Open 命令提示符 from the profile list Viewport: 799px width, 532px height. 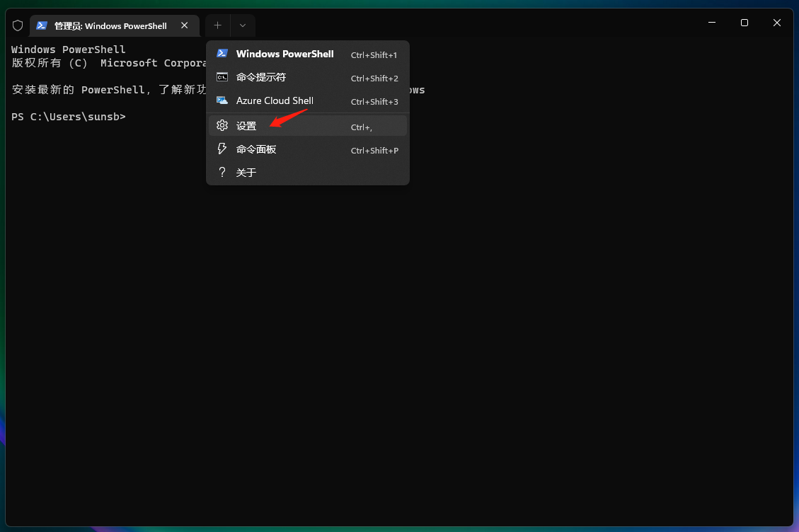[261, 78]
